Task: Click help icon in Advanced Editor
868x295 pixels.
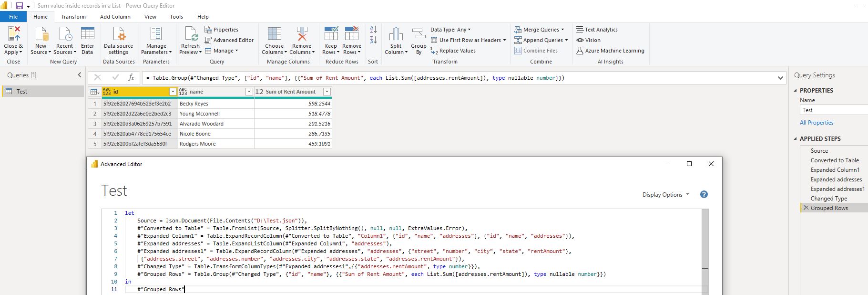Action: [704, 194]
